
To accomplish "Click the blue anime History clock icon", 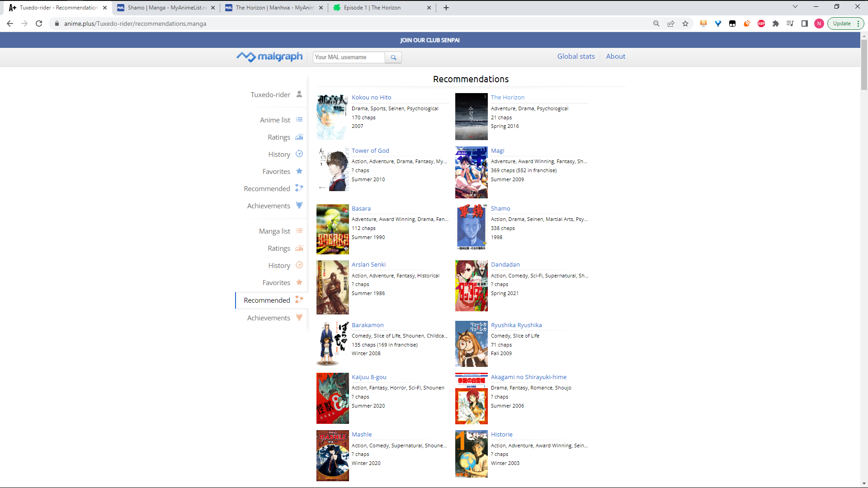I will (299, 154).
